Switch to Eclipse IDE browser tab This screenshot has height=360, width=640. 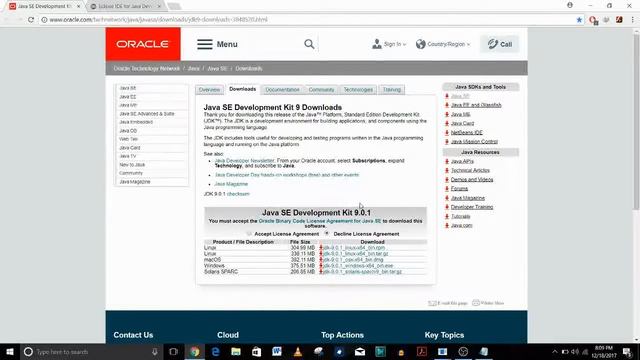124,7
